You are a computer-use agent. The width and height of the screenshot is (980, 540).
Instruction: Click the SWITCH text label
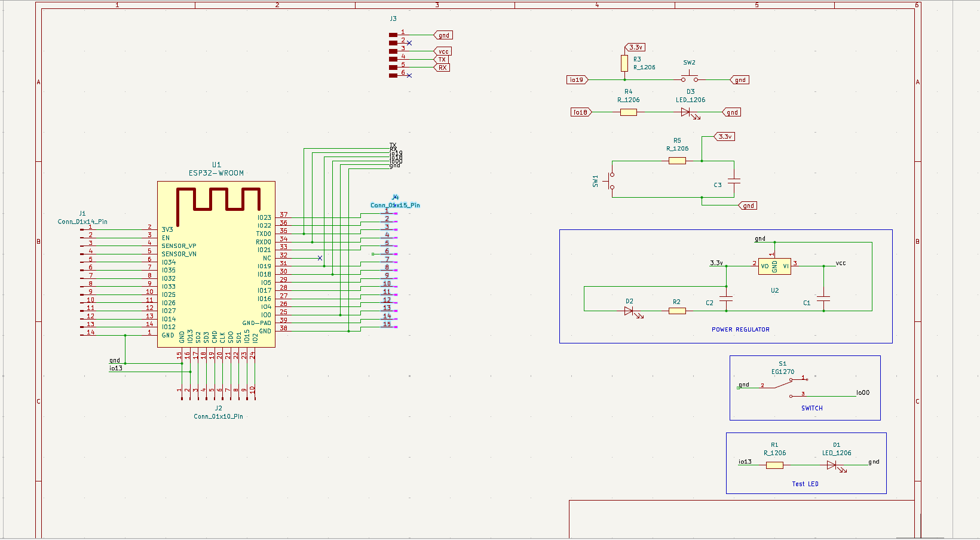812,409
